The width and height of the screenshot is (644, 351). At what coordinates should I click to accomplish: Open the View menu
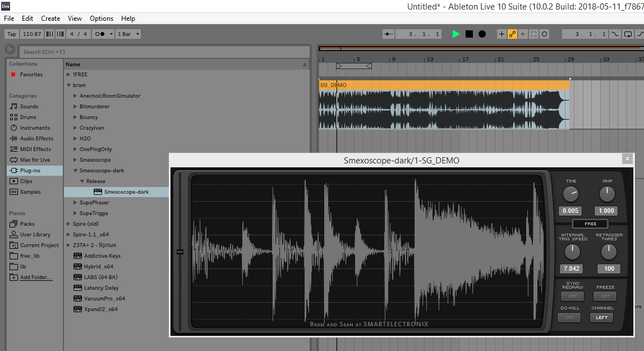75,19
